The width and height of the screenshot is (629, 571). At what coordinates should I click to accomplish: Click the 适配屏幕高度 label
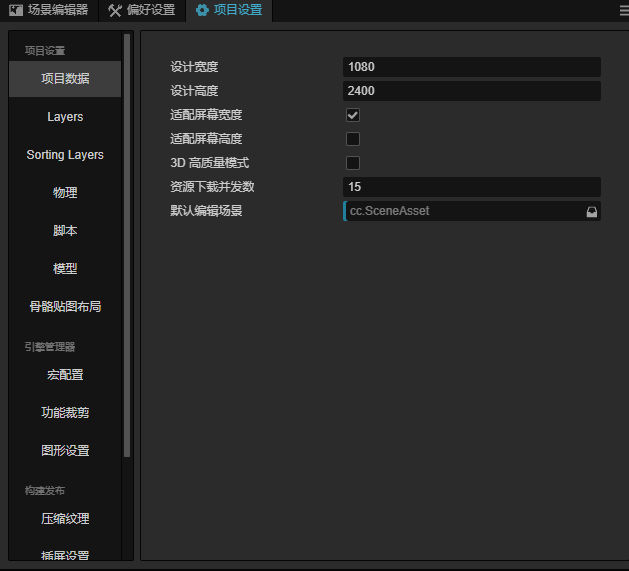[x=206, y=139]
